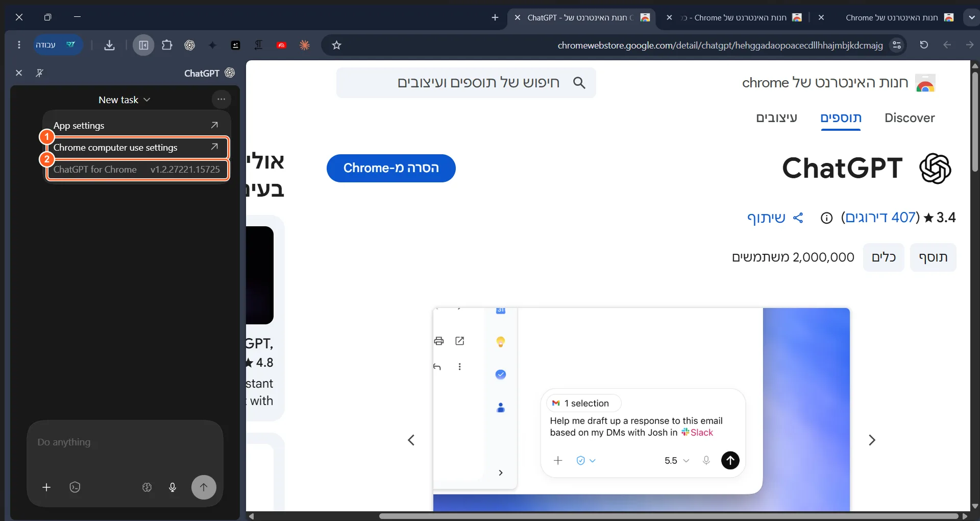The width and height of the screenshot is (980, 521).
Task: Click the plus attach icon in prompt box
Action: (46, 487)
